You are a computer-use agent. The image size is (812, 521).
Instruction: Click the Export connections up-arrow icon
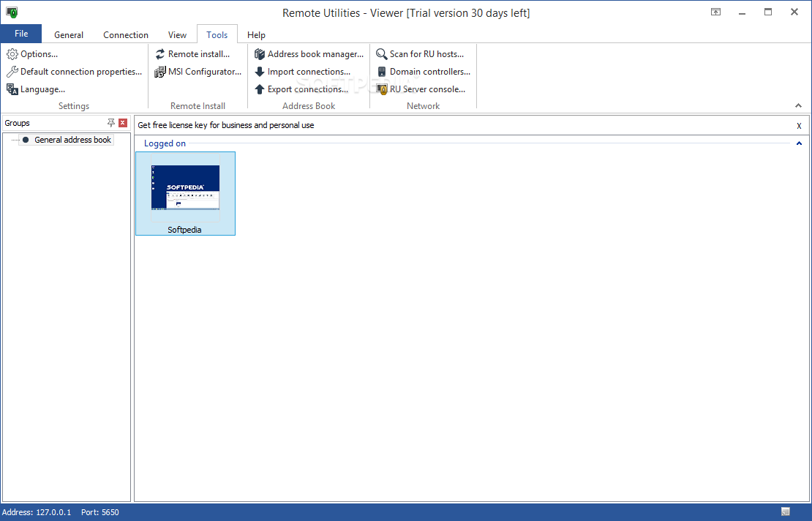click(x=260, y=89)
